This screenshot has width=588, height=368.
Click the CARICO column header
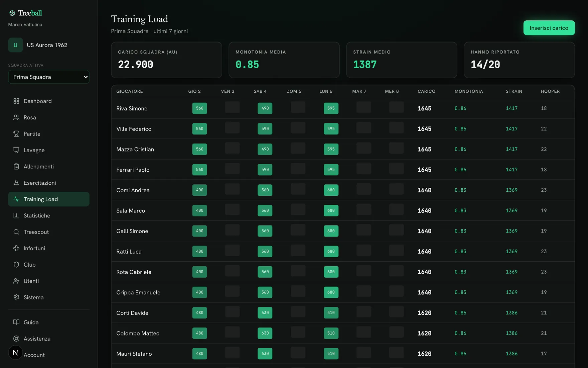(x=427, y=91)
